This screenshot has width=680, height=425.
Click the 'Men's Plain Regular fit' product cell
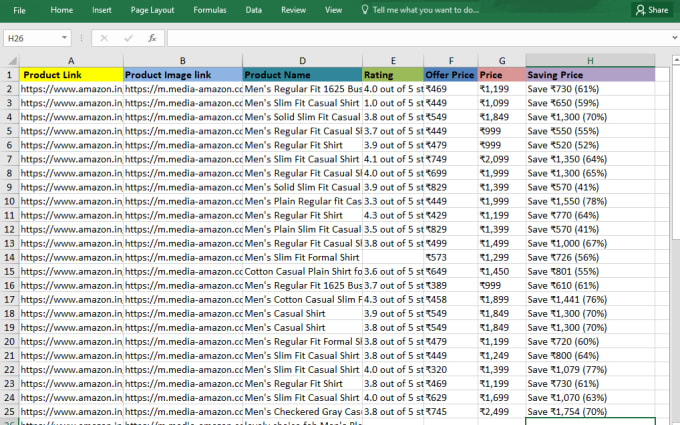[302, 201]
